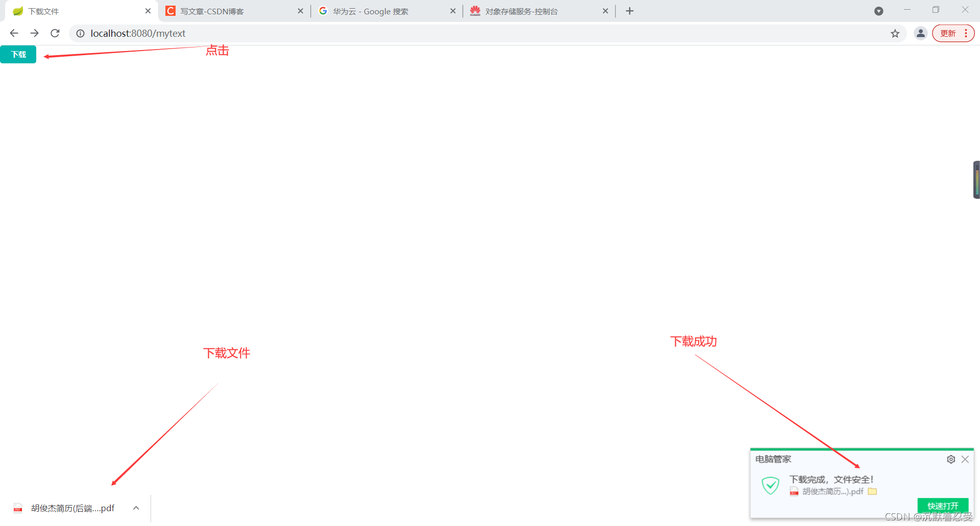Click the Huawei logo on console tab
This screenshot has width=980, height=526.
[x=475, y=11]
